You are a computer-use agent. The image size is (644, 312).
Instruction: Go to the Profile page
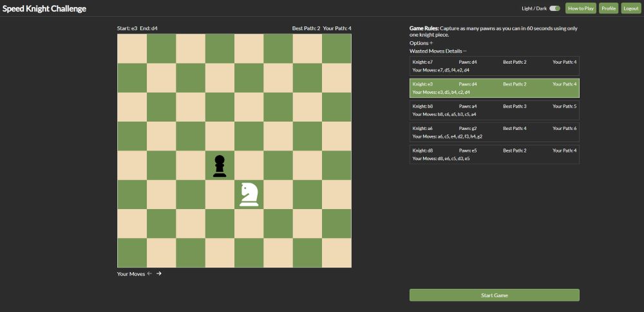pyautogui.click(x=609, y=8)
